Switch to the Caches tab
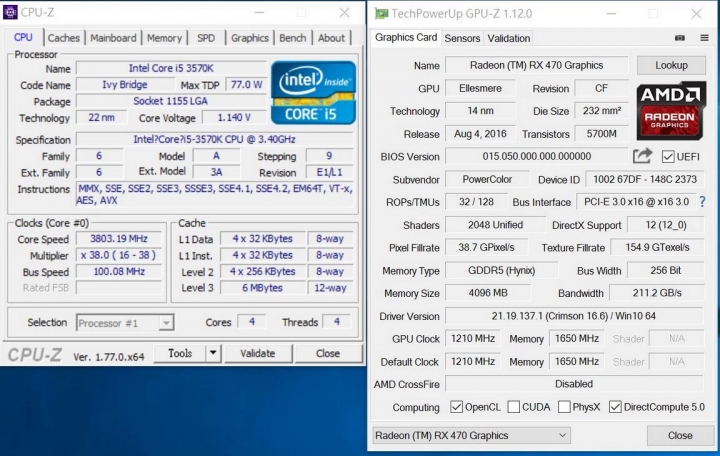Image resolution: width=720 pixels, height=456 pixels. point(63,38)
